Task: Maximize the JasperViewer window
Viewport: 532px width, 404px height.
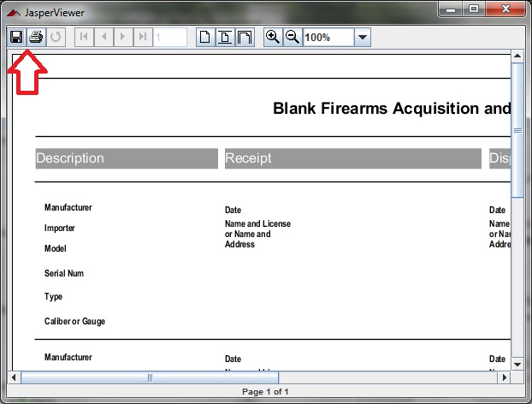Action: (472, 9)
